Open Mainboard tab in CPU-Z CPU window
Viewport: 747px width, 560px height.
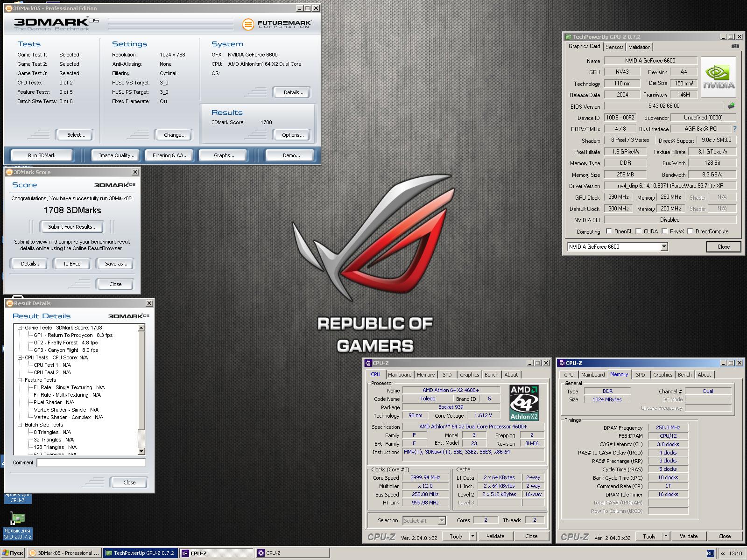tap(400, 375)
